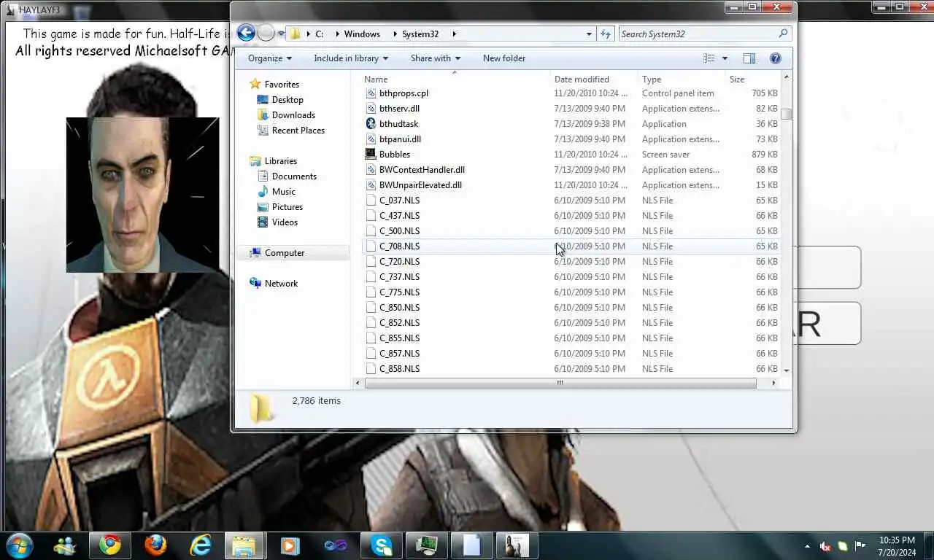Open Internet Explorer from the taskbar

pyautogui.click(x=200, y=545)
